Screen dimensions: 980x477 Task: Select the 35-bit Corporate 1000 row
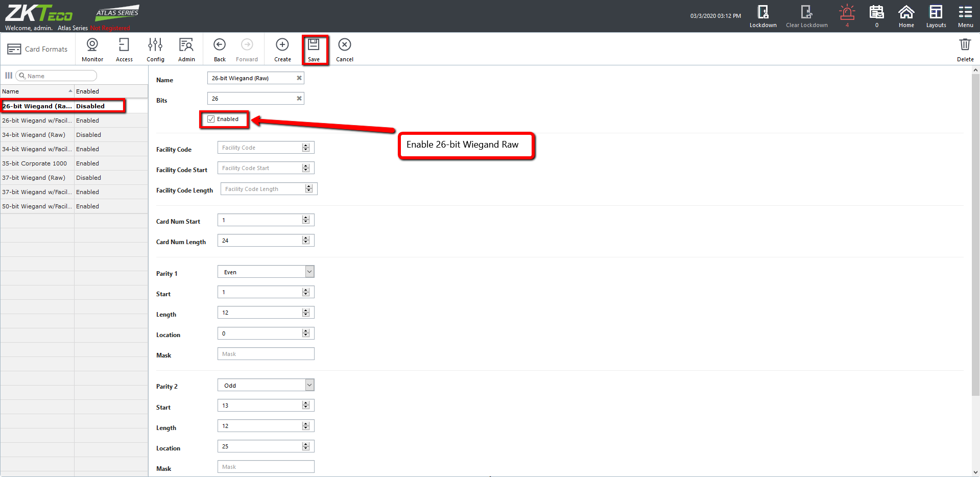(x=74, y=163)
